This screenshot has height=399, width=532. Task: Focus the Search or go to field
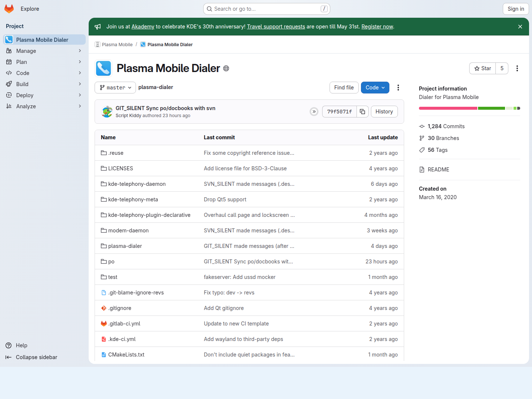click(x=267, y=9)
